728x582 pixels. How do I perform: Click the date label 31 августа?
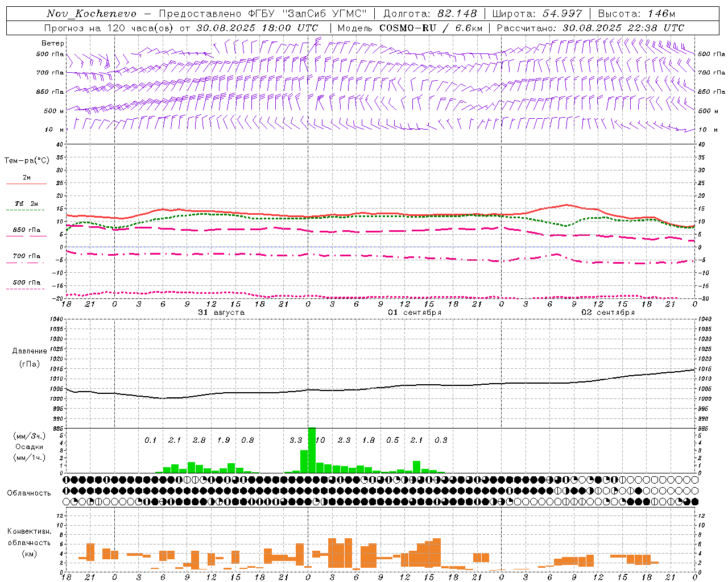coord(221,313)
